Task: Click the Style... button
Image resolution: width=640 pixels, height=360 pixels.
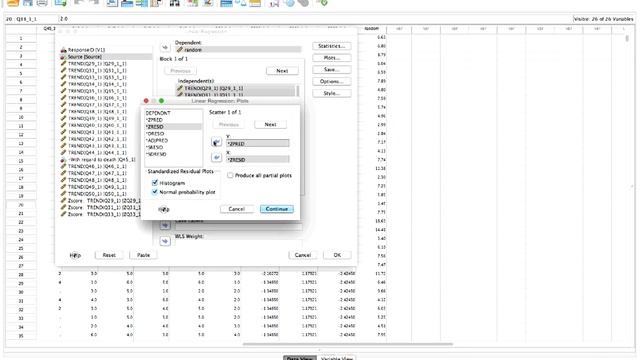Action: tap(332, 93)
